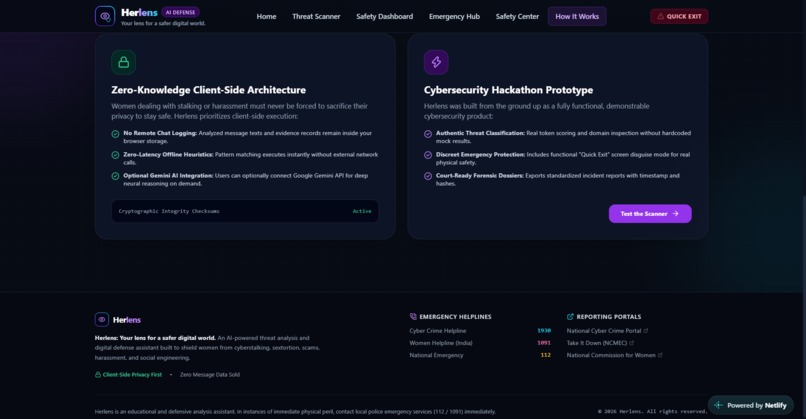Click check icon beside Discreet Emergency Protection
The height and width of the screenshot is (419, 806).
pos(428,155)
